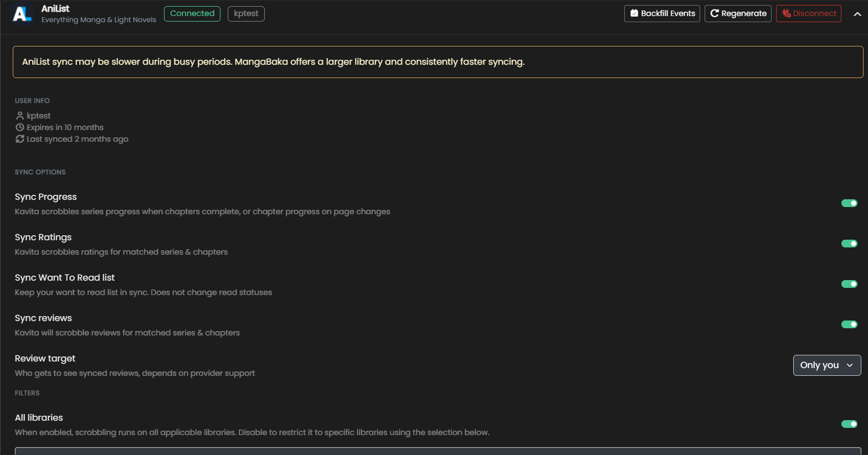
Task: Click the kptest username badge in header
Action: 246,13
